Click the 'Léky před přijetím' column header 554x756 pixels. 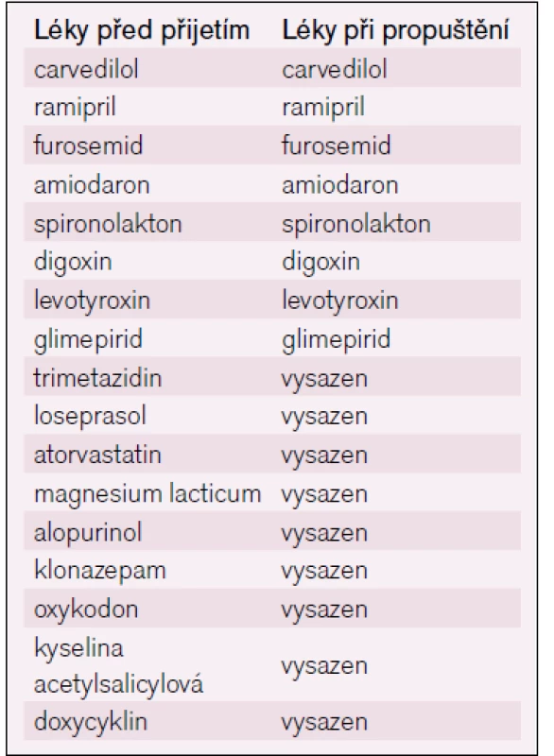tap(142, 30)
